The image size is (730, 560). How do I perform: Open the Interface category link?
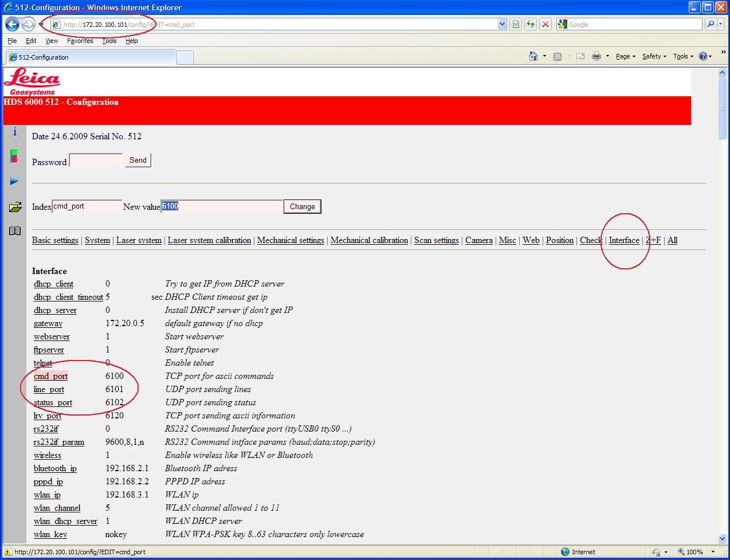624,240
